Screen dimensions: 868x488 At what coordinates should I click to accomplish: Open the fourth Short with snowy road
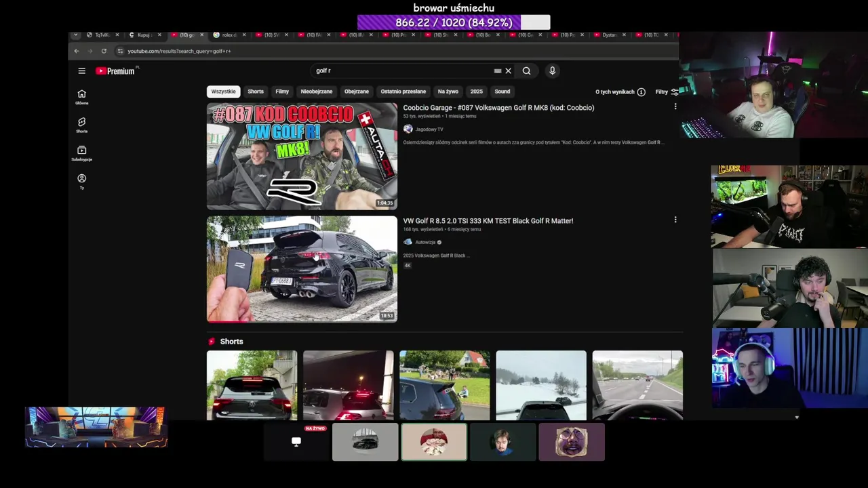pos(541,385)
